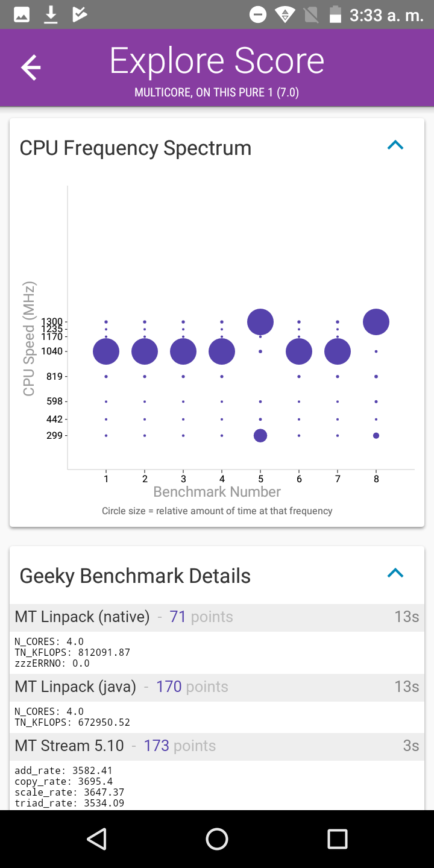The height and width of the screenshot is (868, 434).
Task: Collapse the CPU Frequency Spectrum card
Action: (395, 145)
